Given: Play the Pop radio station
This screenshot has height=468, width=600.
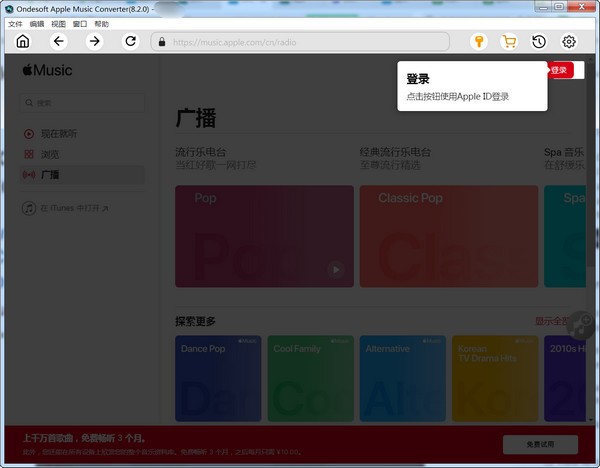Looking at the screenshot, I should 336,269.
